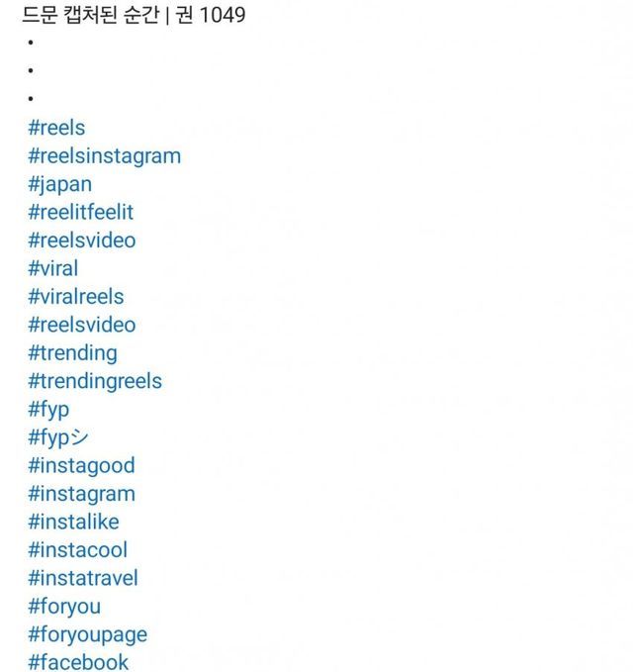Click the #instacool hashtag
The image size is (633, 672).
click(77, 550)
